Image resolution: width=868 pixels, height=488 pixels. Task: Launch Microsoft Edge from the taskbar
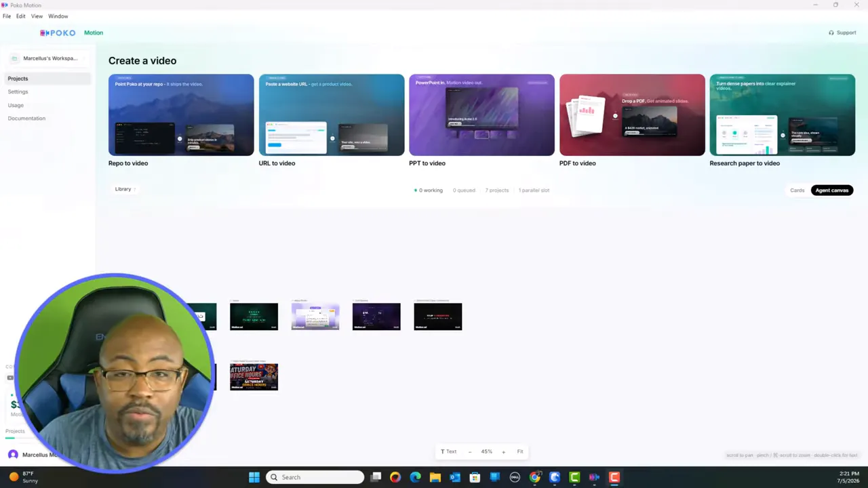coord(415,477)
